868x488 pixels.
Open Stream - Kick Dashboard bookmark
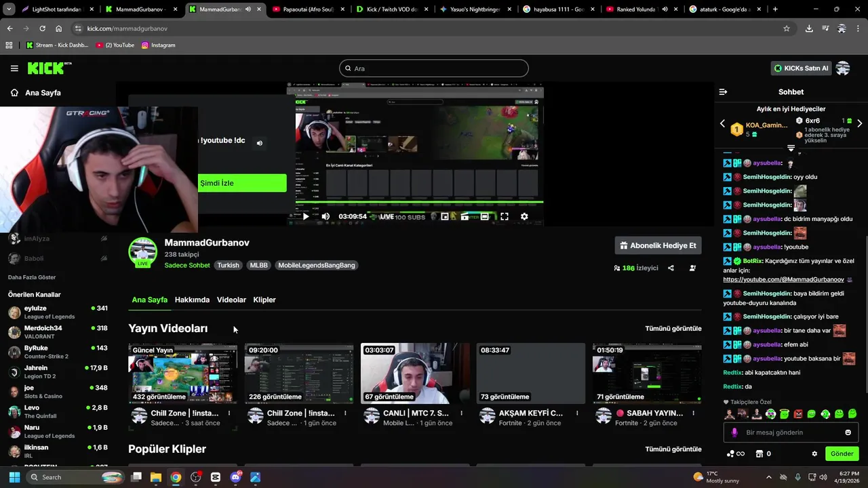pos(56,45)
